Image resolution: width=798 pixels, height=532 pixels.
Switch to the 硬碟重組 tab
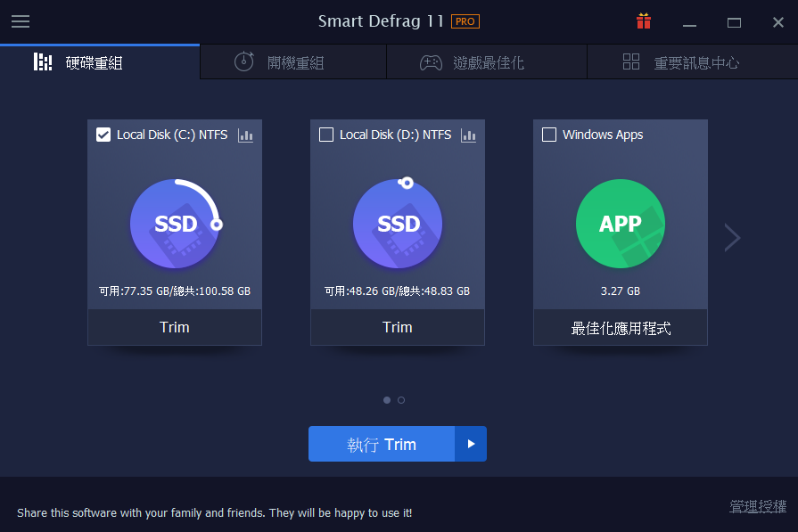100,62
